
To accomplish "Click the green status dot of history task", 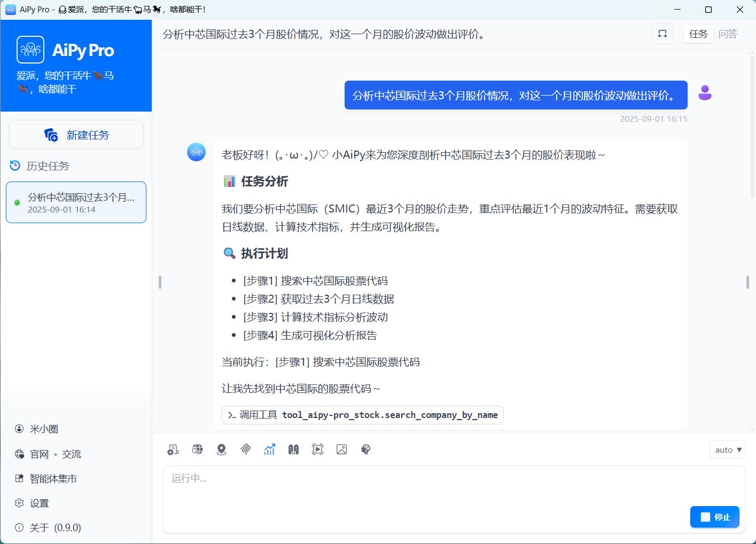I will pos(17,203).
